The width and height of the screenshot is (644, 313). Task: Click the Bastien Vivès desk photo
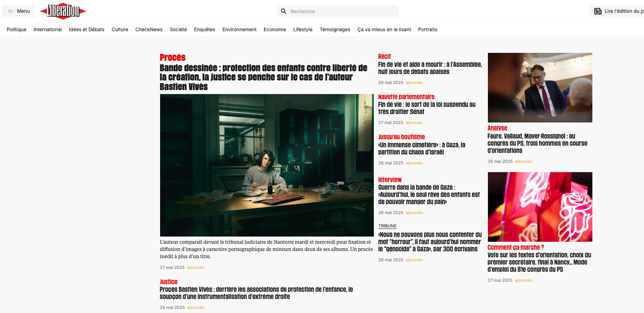point(267,165)
